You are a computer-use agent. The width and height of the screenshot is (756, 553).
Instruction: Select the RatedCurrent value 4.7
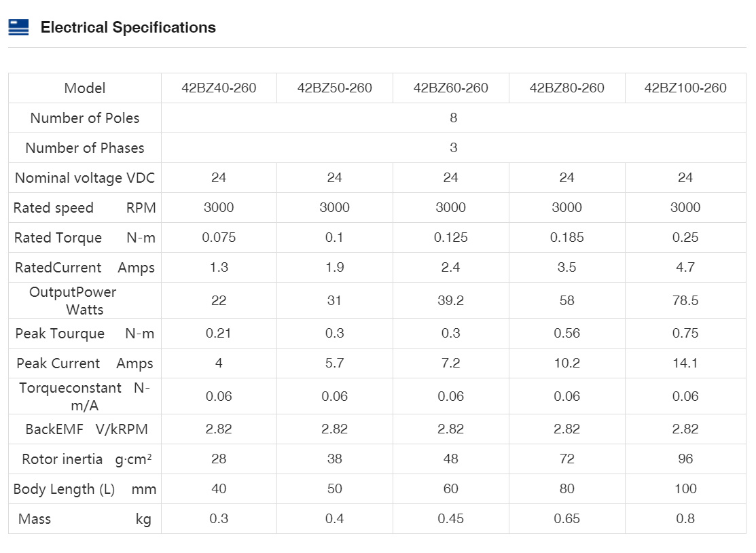click(685, 268)
